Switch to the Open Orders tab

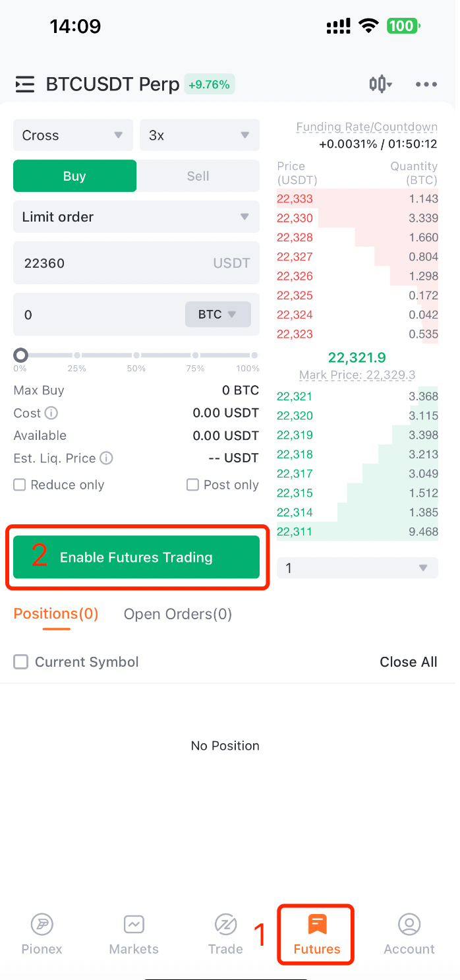click(x=178, y=614)
